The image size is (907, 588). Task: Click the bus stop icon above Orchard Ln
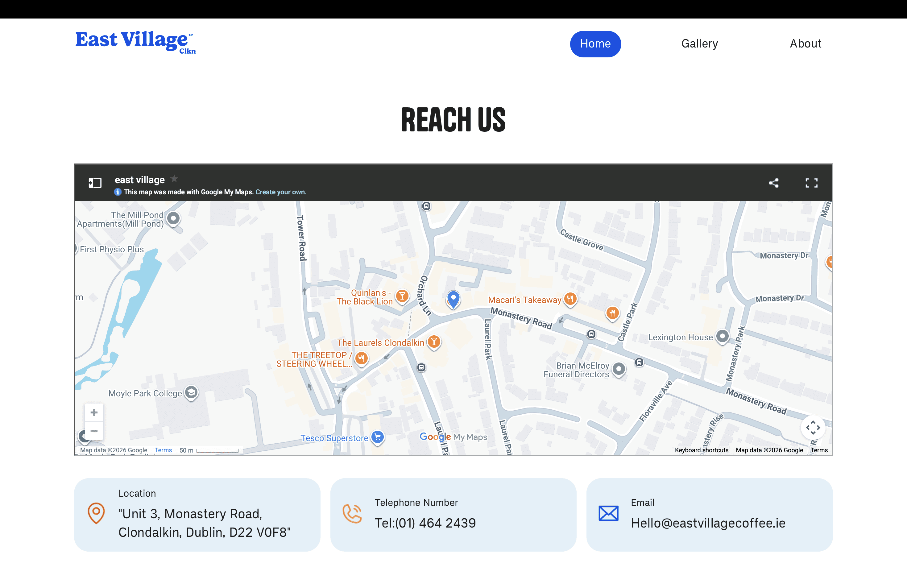coord(426,206)
